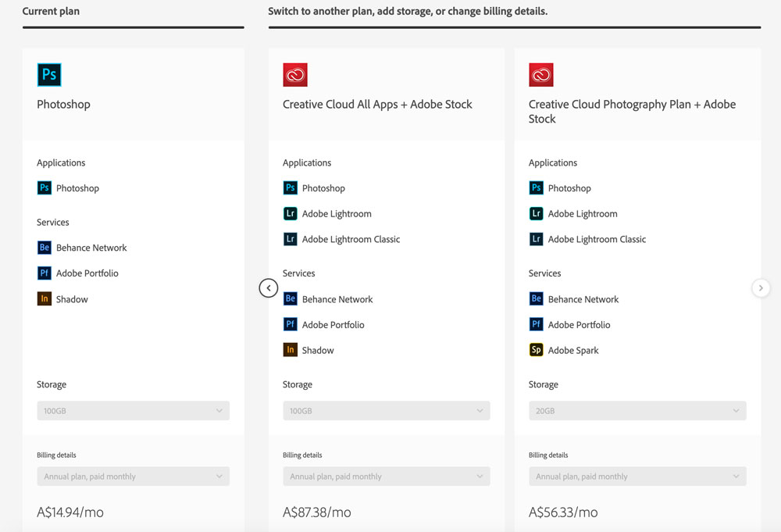Click Lightroom Classic icon in All Apps plan
Viewport: 781px width, 532px height.
[x=291, y=239]
